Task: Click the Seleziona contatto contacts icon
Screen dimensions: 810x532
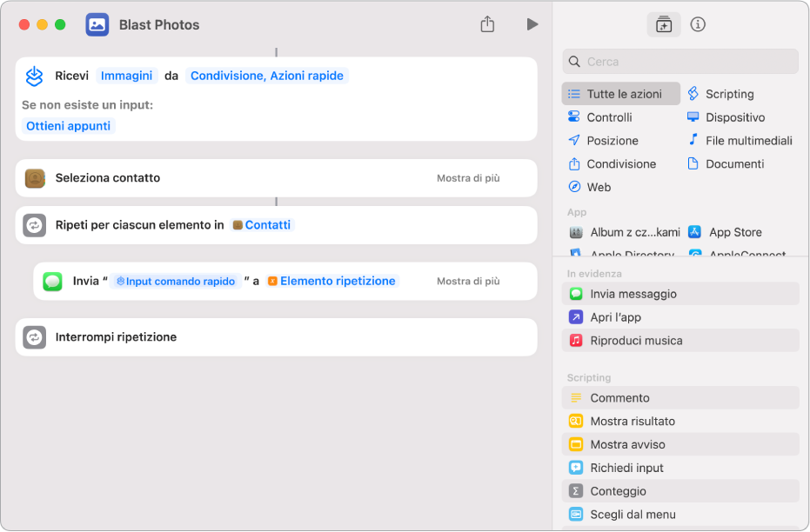Action: click(x=35, y=178)
